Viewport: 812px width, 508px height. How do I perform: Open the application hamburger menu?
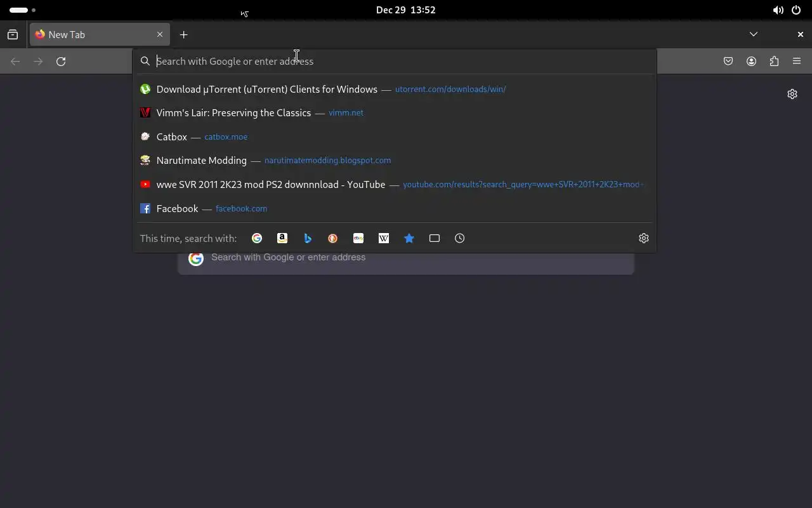797,62
